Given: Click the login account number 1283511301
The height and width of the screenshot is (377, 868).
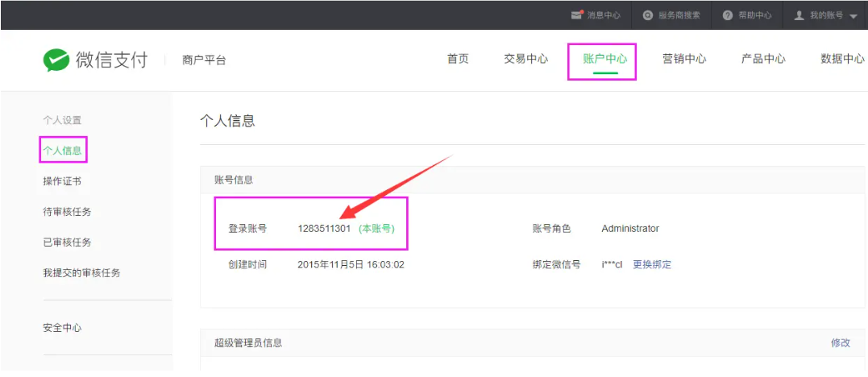Looking at the screenshot, I should [325, 229].
